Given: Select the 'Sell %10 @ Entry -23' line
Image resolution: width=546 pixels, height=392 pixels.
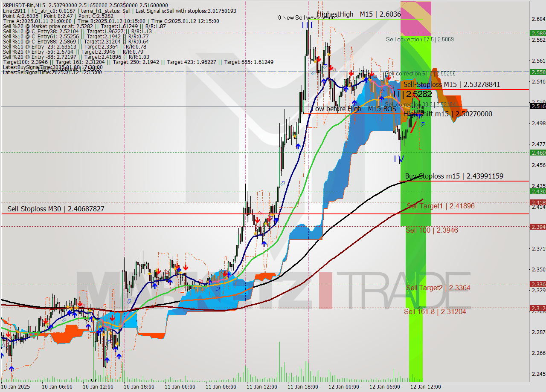Looking at the screenshot, I should [x=75, y=46].
